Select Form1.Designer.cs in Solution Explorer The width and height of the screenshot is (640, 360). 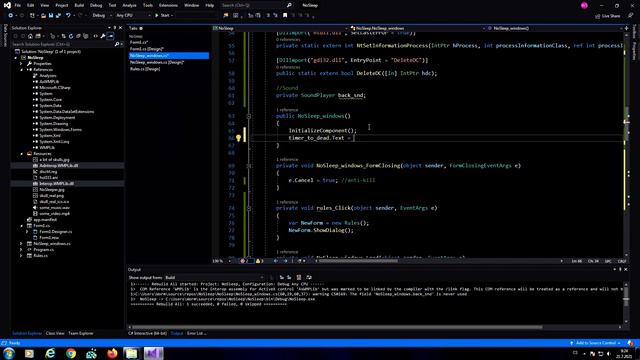tap(56, 232)
